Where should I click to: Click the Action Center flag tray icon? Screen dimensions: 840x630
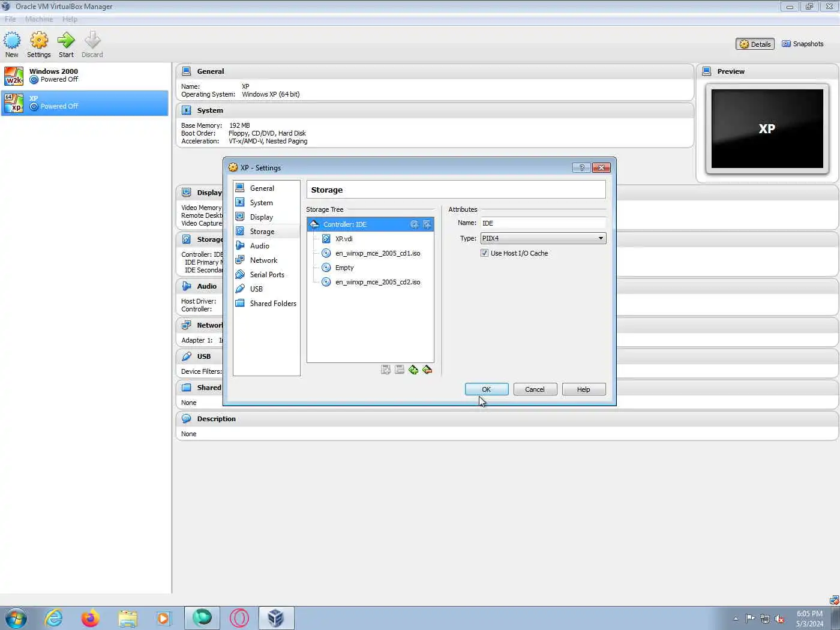coord(751,619)
